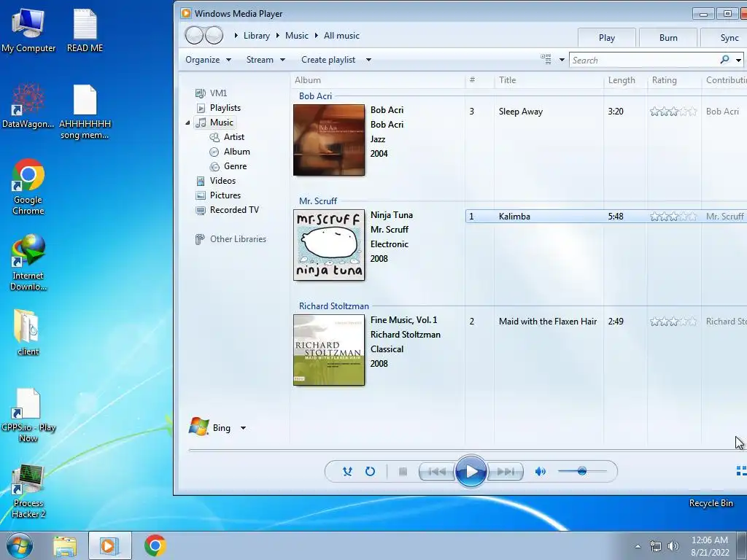Screen dimensions: 747x560
Task: Select Playlists in the navigation pane
Action: point(219,108)
